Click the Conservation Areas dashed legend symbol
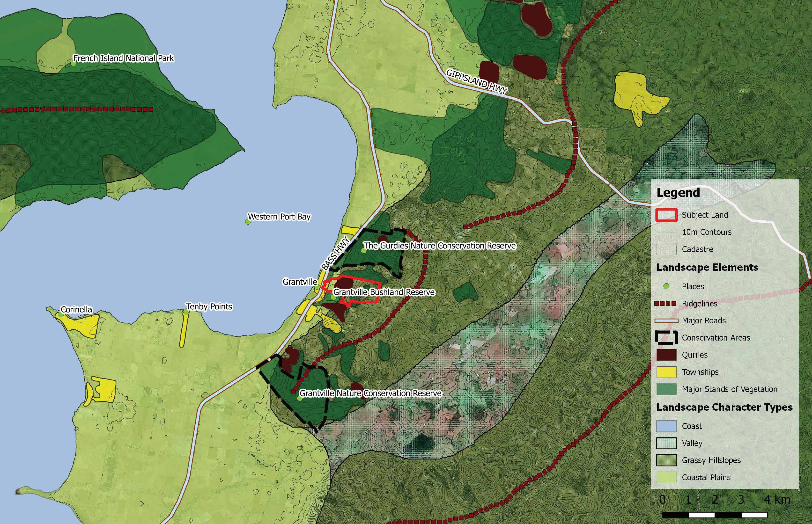The image size is (812, 524). tap(666, 338)
